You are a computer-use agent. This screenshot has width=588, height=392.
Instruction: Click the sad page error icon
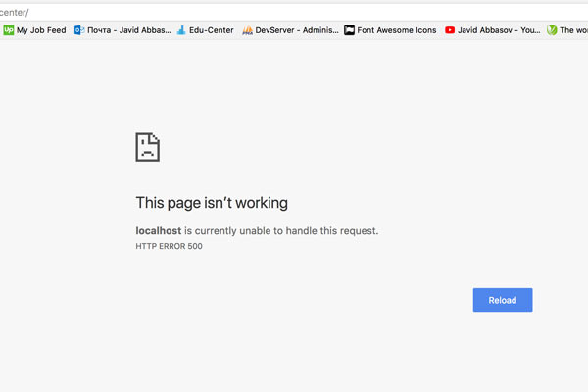(147, 147)
